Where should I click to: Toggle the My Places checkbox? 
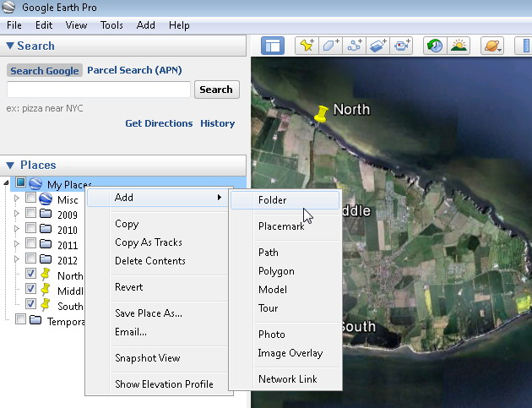(20, 182)
